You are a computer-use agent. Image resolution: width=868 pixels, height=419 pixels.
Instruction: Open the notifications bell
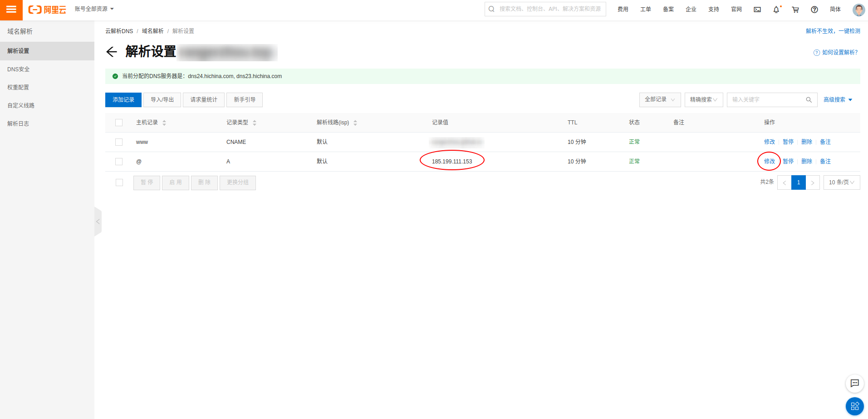(776, 10)
